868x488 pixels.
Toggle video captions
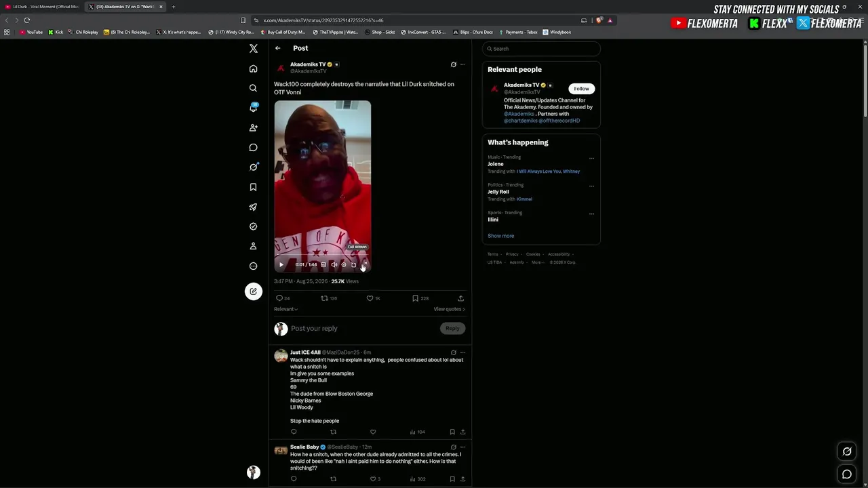coord(323,264)
